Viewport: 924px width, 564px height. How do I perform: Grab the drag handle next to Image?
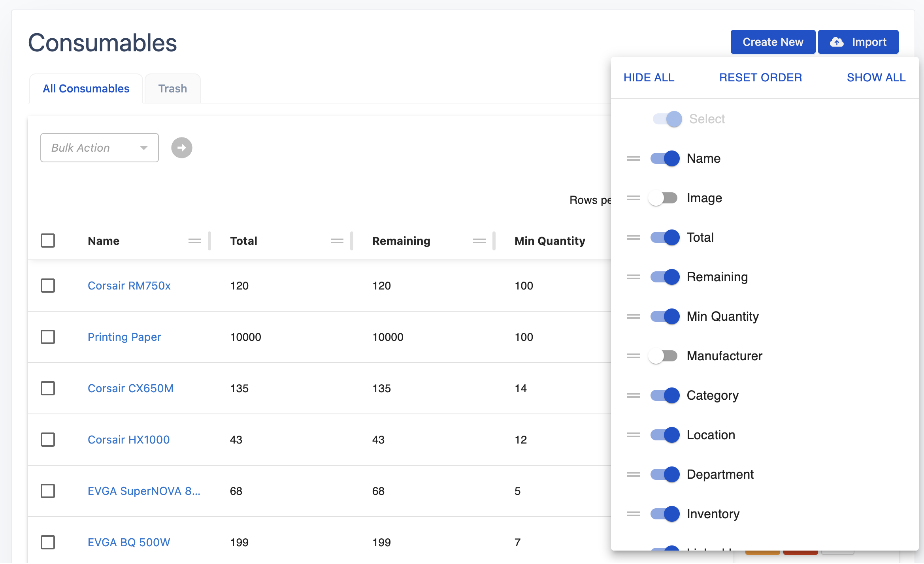pyautogui.click(x=634, y=198)
